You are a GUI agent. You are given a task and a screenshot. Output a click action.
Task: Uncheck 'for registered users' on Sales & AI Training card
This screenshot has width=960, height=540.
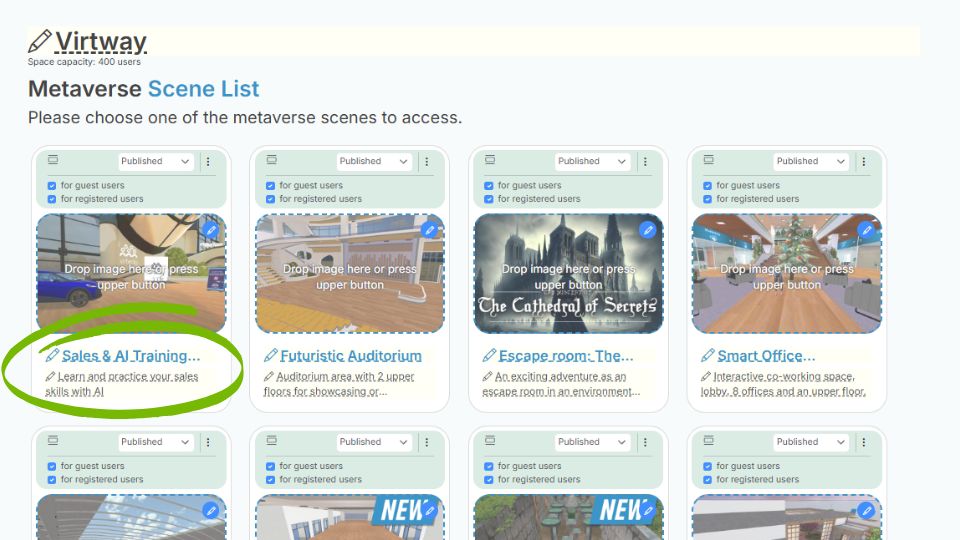[x=52, y=199]
